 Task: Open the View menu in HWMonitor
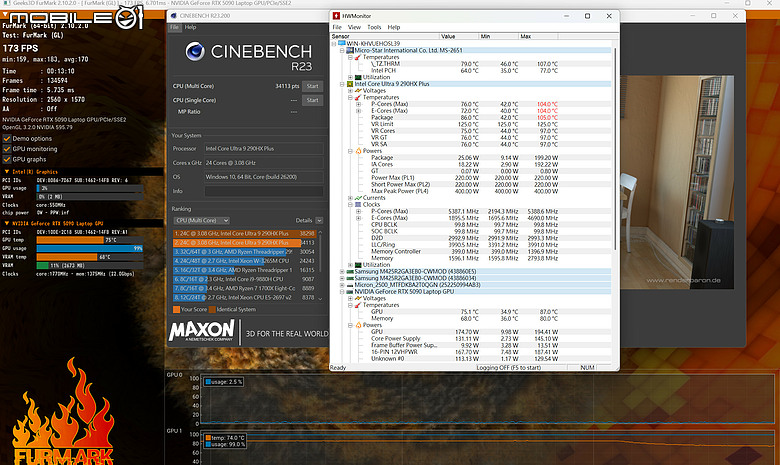pos(354,27)
